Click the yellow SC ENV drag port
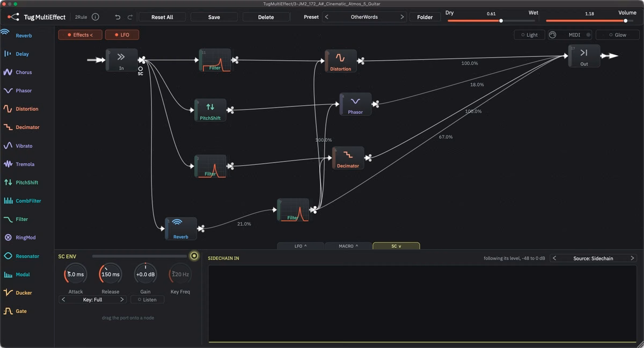 [194, 256]
